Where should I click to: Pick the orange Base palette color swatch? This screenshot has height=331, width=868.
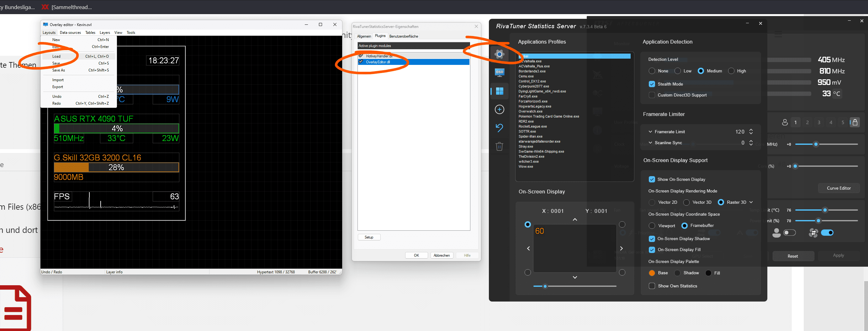[652, 273]
